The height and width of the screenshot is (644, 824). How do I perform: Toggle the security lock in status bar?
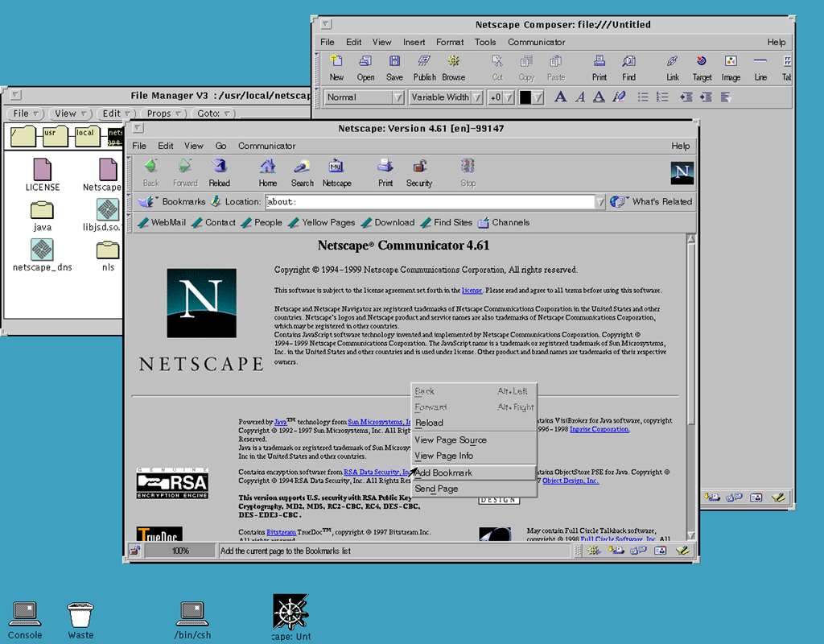tap(135, 551)
